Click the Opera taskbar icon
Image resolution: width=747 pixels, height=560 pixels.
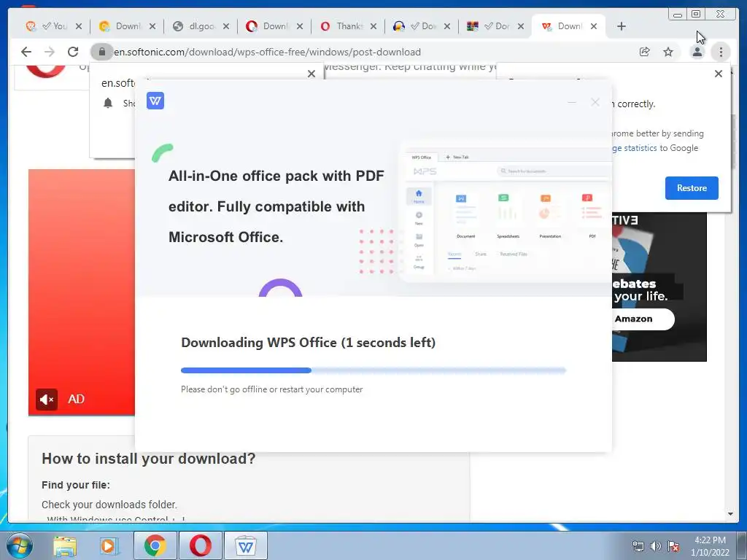click(201, 545)
